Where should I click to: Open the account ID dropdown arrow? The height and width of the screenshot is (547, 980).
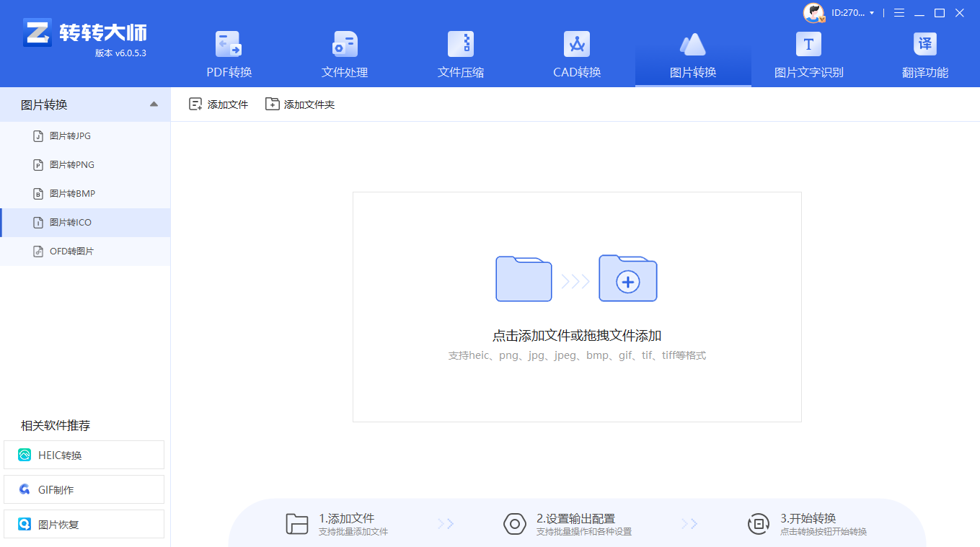click(872, 13)
